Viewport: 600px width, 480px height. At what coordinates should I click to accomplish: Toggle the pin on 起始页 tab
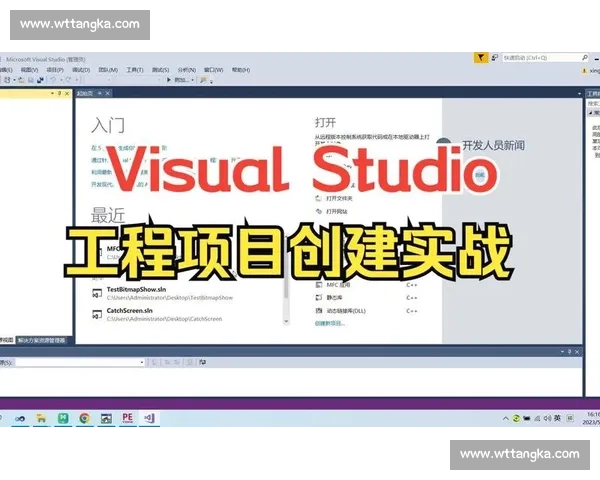99,93
